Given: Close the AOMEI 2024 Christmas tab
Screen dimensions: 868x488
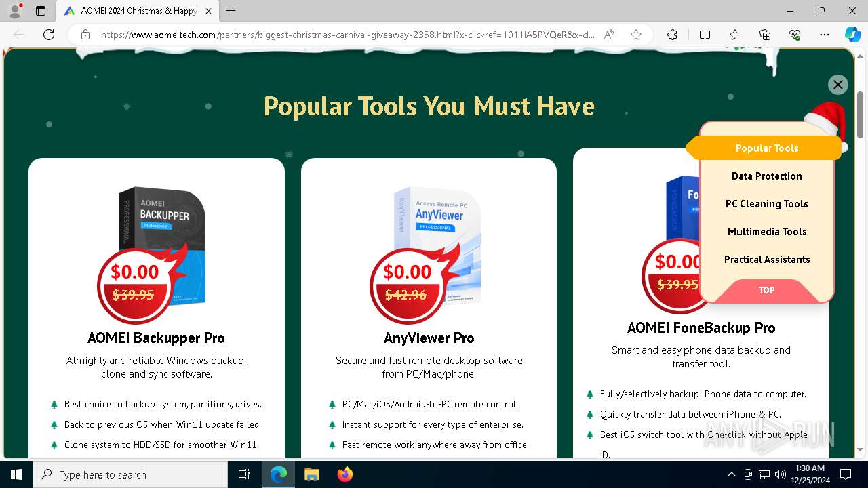Looking at the screenshot, I should pyautogui.click(x=208, y=11).
